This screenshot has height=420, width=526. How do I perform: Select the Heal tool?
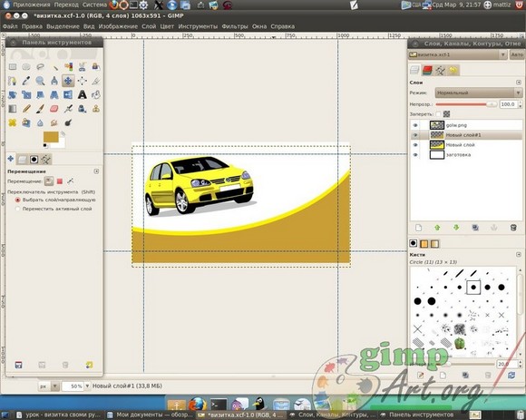(13, 122)
